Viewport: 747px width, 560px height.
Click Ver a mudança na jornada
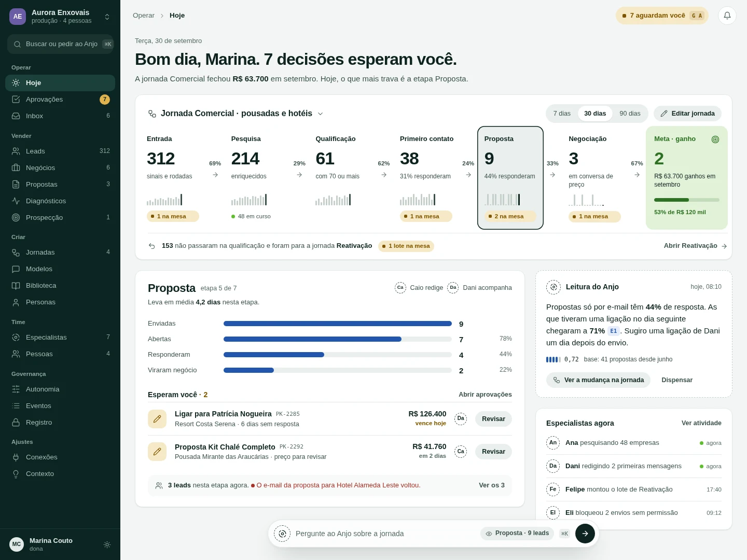click(598, 380)
